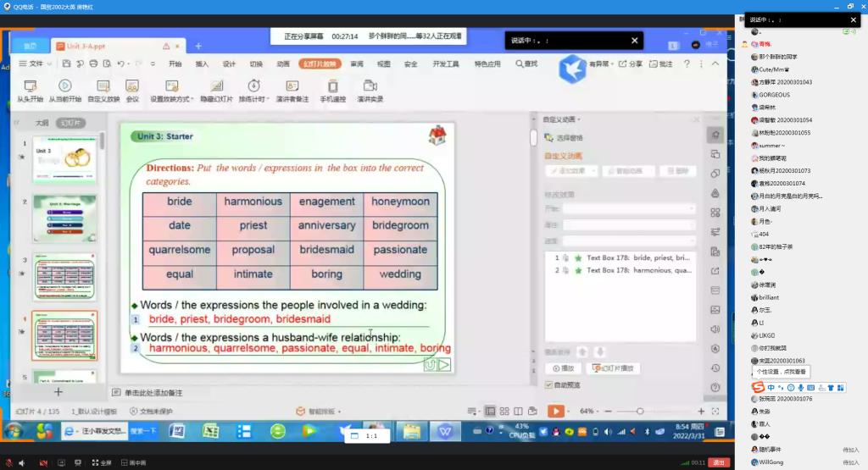
Task: Click the 幻灯片播放 button in animation pane
Action: [x=612, y=368]
